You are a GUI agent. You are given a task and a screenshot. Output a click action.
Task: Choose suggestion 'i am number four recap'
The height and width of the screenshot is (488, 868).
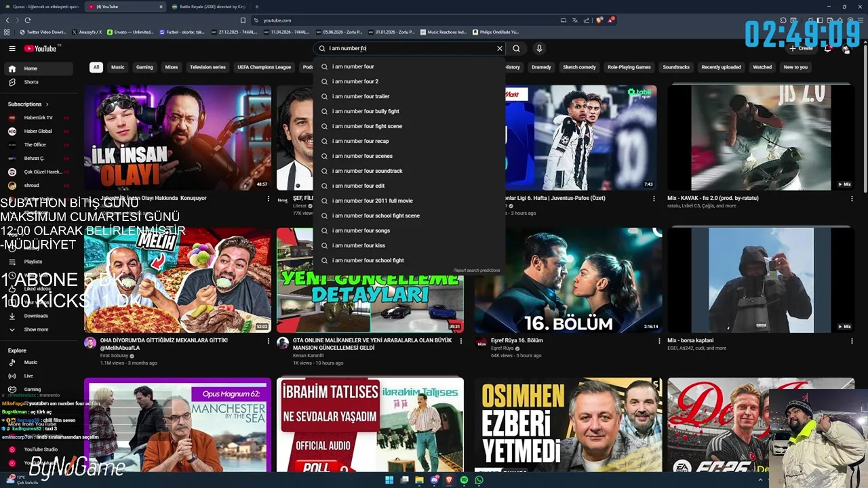pyautogui.click(x=410, y=141)
